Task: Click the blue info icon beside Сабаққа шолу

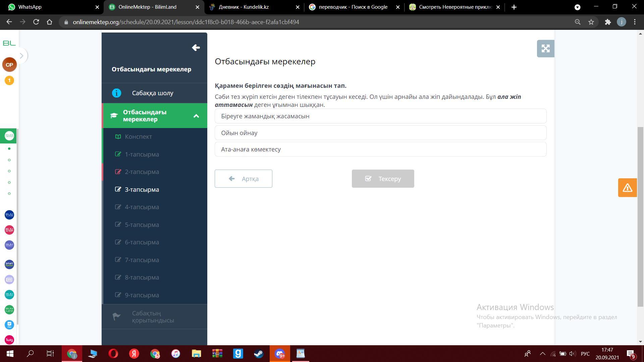Action: [x=116, y=93]
